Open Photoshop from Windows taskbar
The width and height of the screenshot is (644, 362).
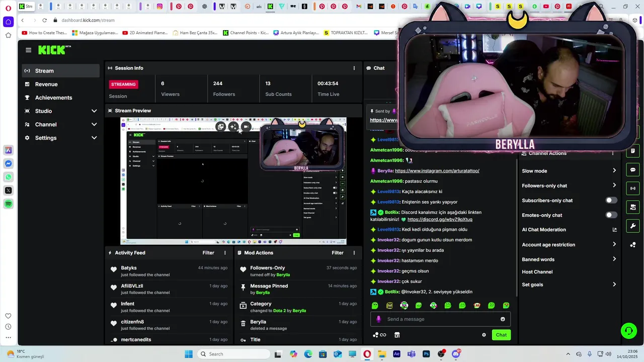[x=426, y=354]
